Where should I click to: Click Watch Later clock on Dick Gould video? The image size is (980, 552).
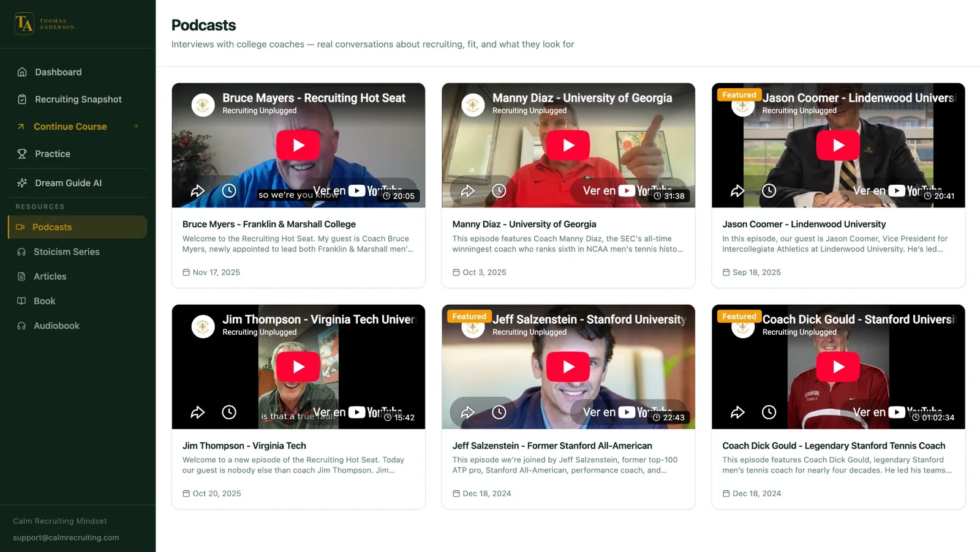769,412
